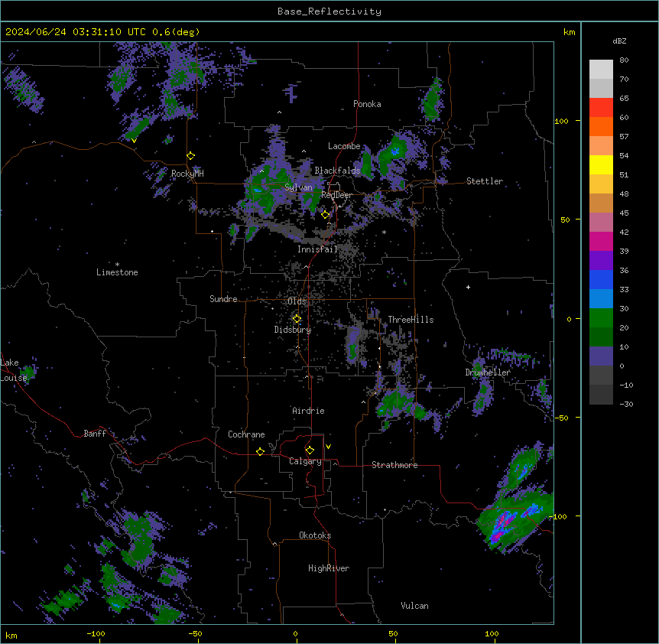Click the Strathmore label
The image size is (659, 644).
pyautogui.click(x=394, y=465)
